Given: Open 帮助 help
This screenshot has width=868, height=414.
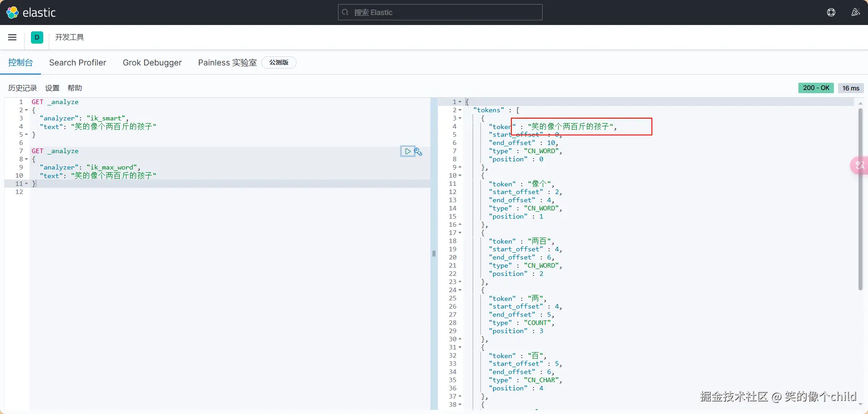Looking at the screenshot, I should (75, 88).
